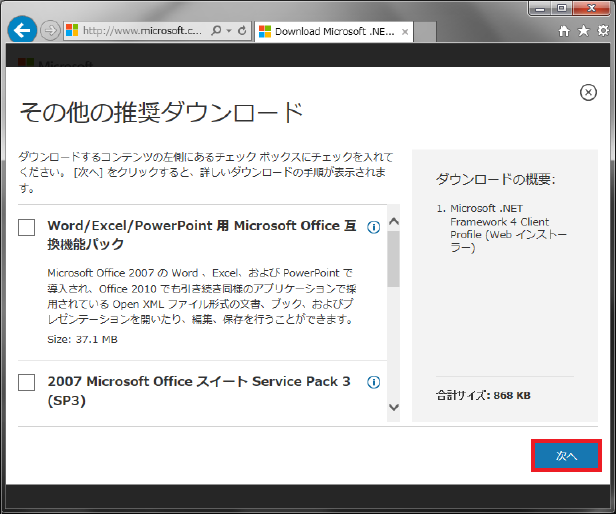Click the 2007 Microsoft Office スイート Service Pack 3 title

[199, 391]
